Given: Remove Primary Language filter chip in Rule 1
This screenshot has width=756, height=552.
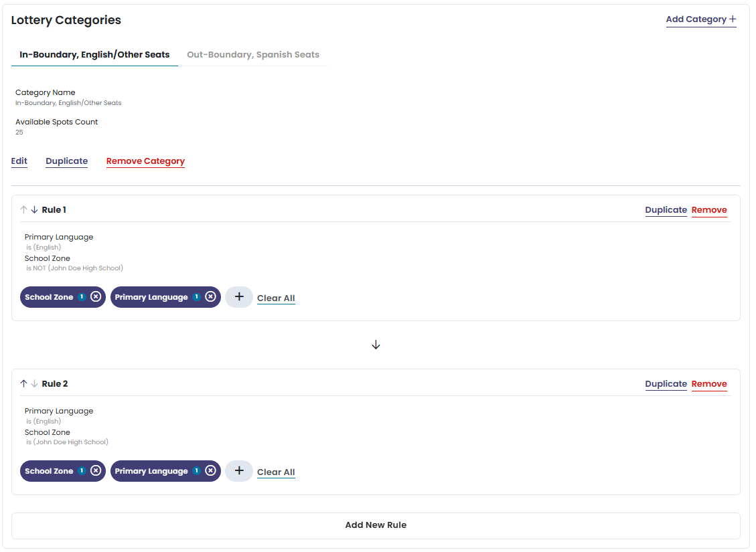Looking at the screenshot, I should click(x=210, y=297).
